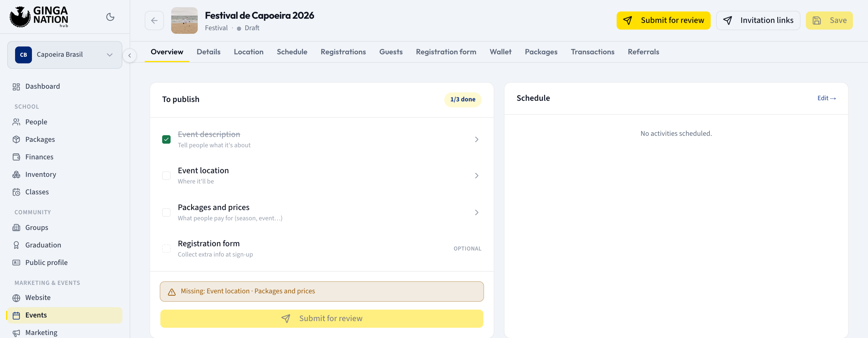Uncheck the Event description checkbox
Image resolution: width=868 pixels, height=338 pixels.
166,139
